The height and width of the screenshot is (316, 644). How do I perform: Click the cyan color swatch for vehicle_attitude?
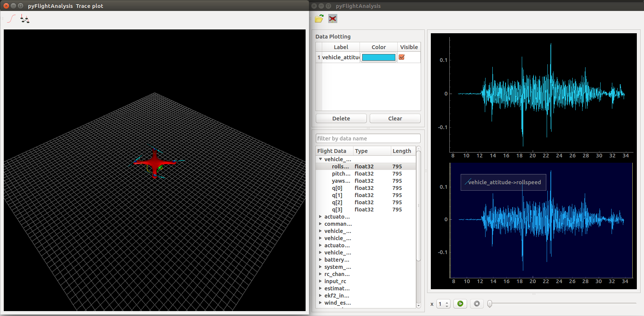point(378,57)
